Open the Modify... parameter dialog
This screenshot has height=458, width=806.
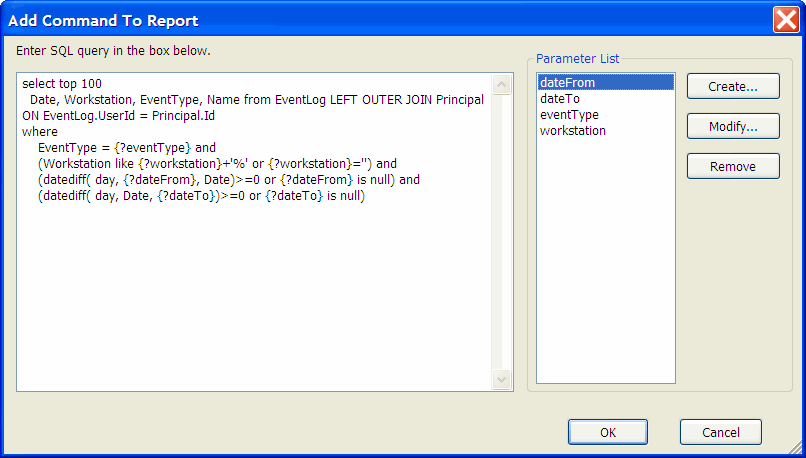point(731,127)
